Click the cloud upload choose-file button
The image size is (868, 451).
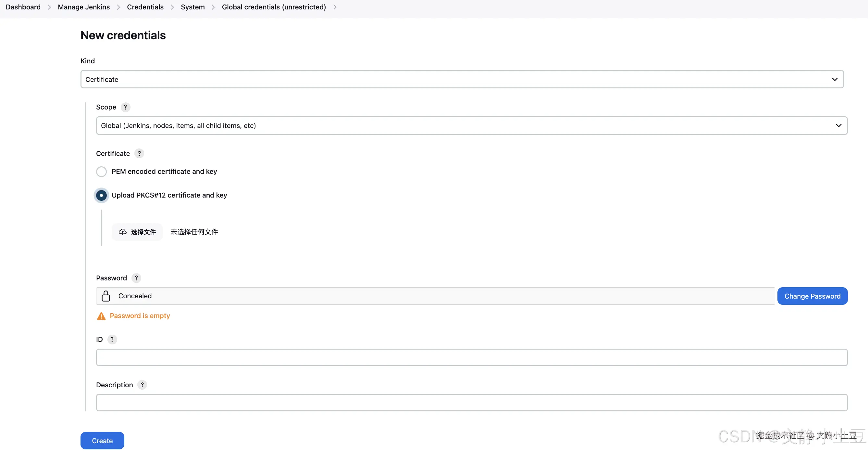(137, 232)
